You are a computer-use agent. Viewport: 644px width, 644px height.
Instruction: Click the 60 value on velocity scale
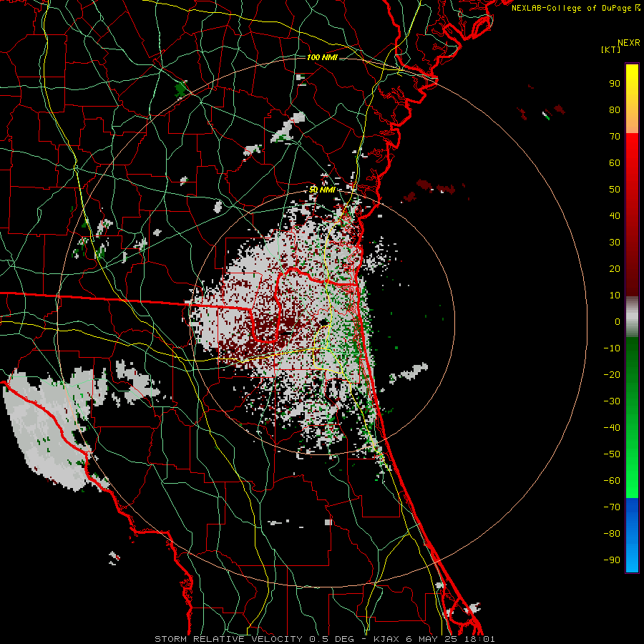pos(615,162)
